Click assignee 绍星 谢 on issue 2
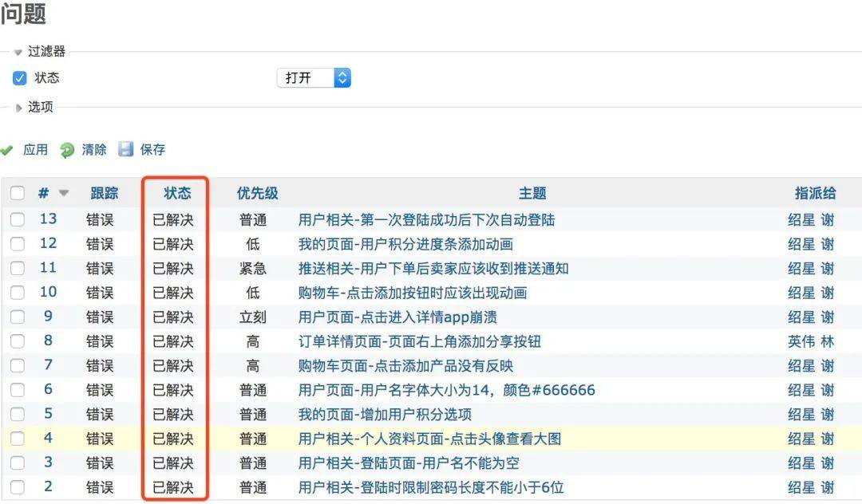The height and width of the screenshot is (504, 862). click(x=811, y=487)
